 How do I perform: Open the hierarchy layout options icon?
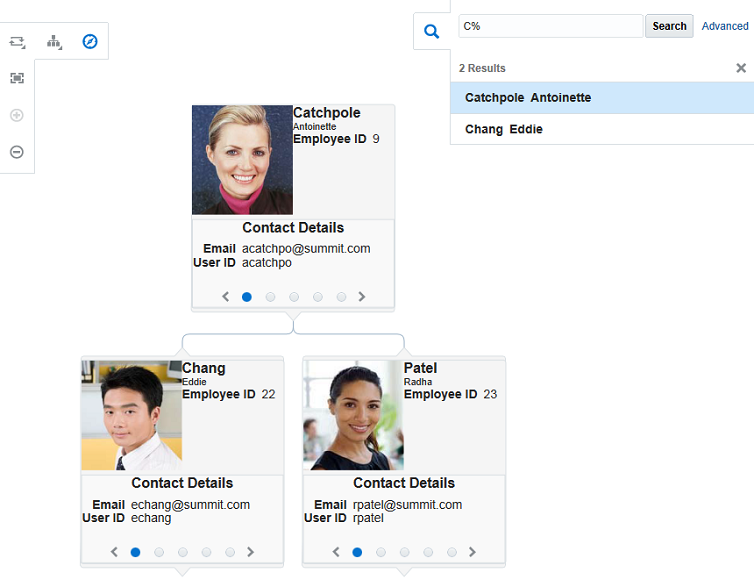point(54,42)
